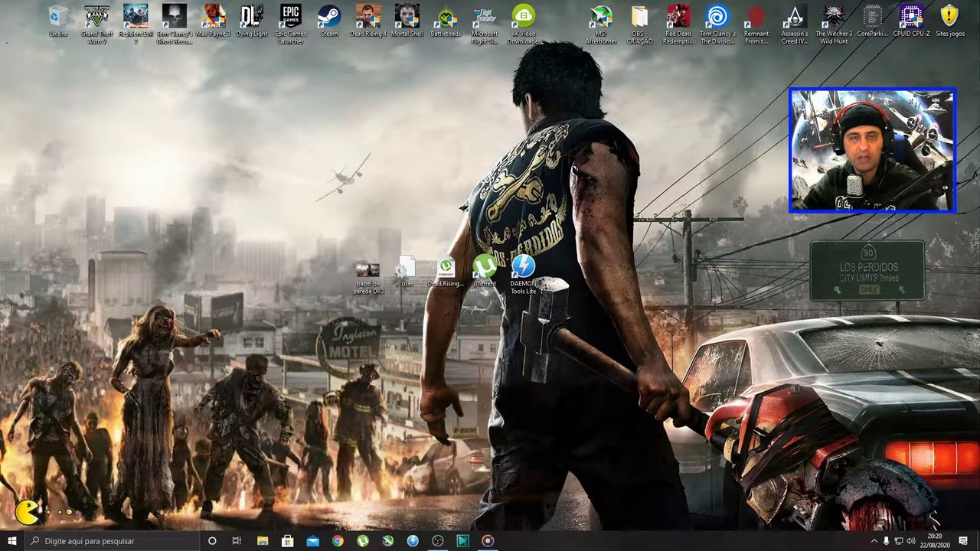The width and height of the screenshot is (980, 551).
Task: Open the clock and calendar flyout
Action: (x=935, y=541)
